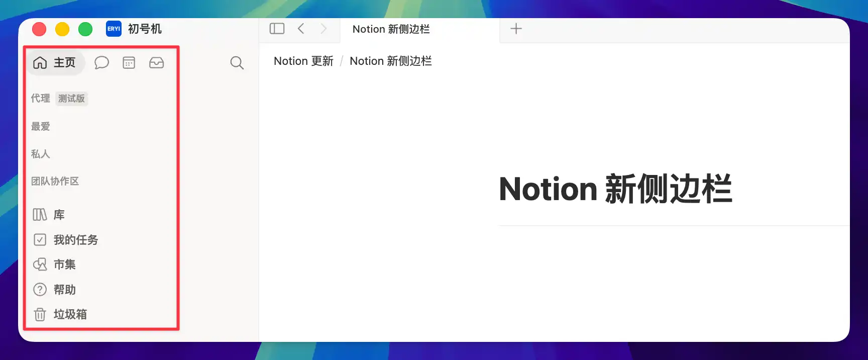This screenshot has height=360, width=868.
Task: Expand the 团队协作区 teamspaces section
Action: coord(55,181)
